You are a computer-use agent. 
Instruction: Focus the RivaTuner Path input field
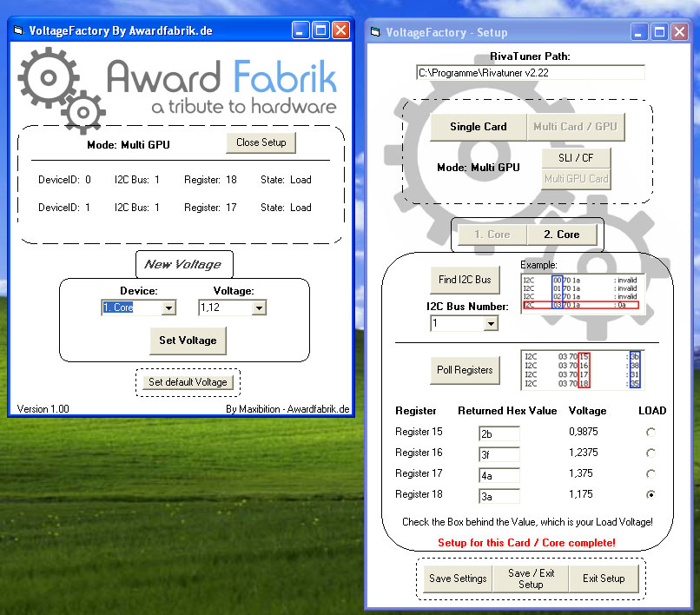[531, 73]
